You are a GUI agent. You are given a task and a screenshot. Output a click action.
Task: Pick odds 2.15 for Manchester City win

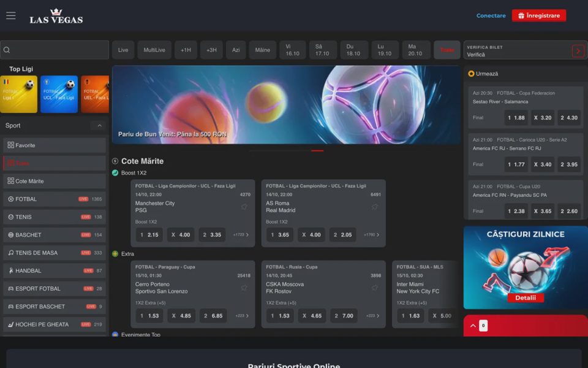tap(149, 235)
